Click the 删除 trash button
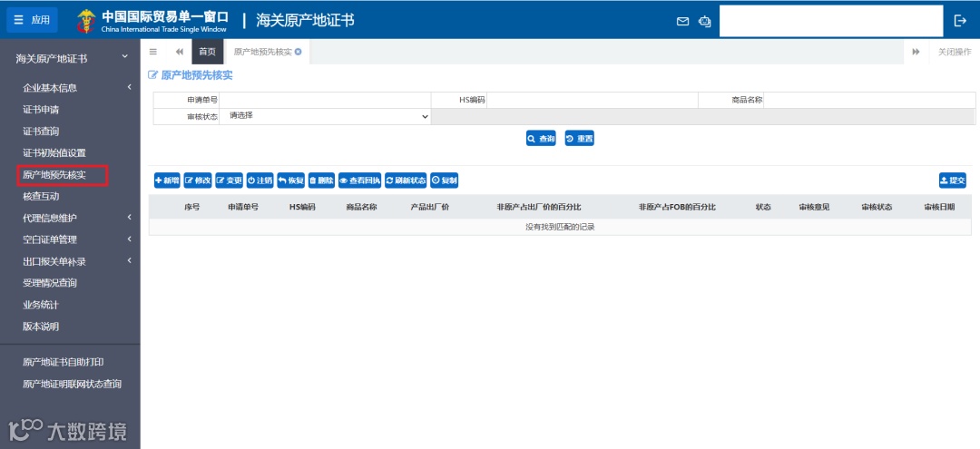The height and width of the screenshot is (449, 980). (x=322, y=181)
